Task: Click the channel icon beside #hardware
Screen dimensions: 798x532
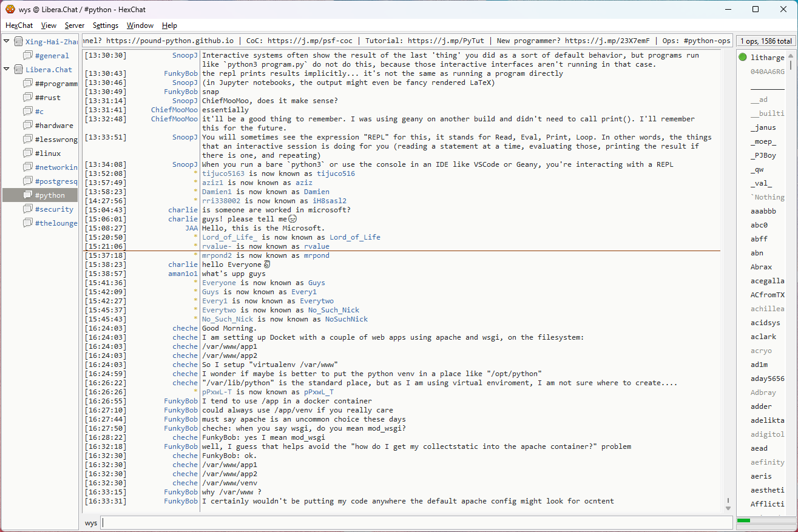Action: tap(27, 126)
